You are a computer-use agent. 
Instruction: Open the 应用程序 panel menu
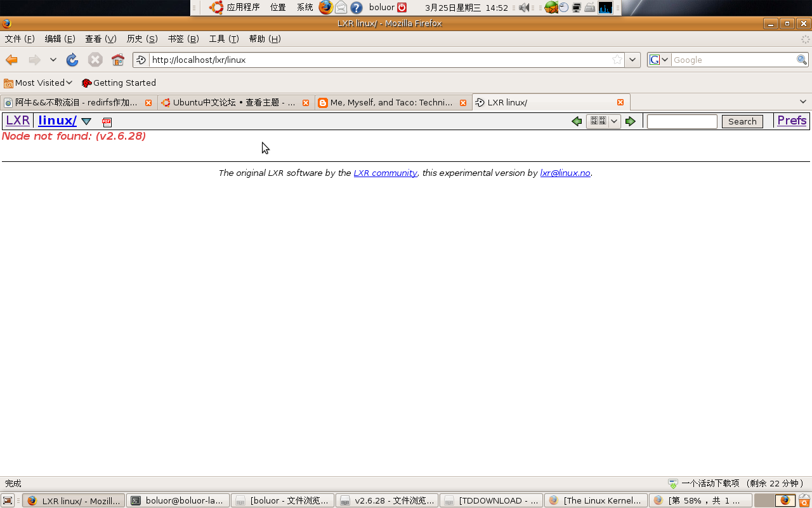(235, 8)
